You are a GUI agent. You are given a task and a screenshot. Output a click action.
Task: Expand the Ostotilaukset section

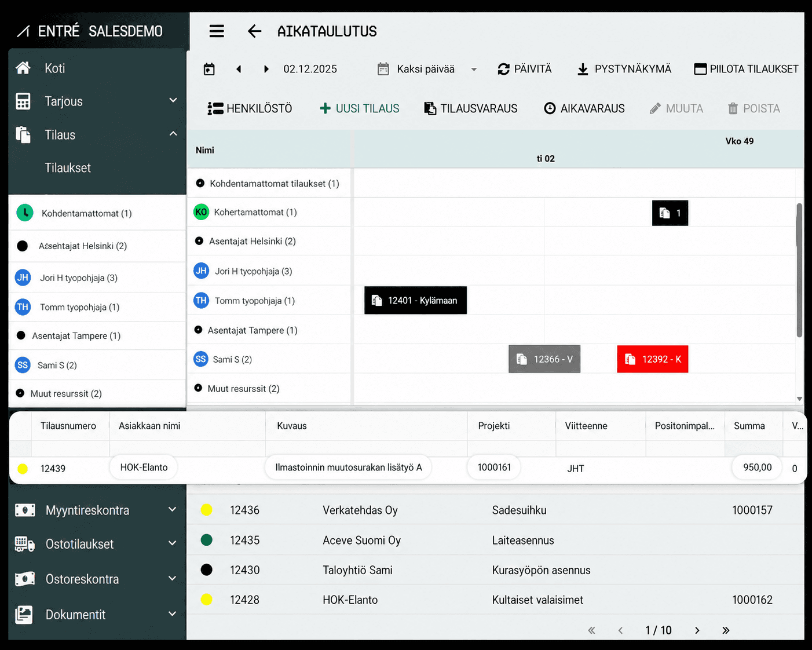[x=97, y=544]
